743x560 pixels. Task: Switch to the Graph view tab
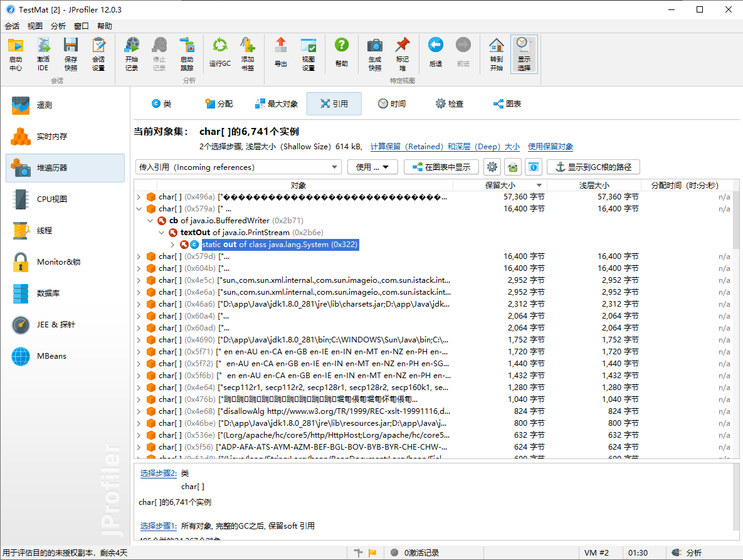tap(507, 103)
